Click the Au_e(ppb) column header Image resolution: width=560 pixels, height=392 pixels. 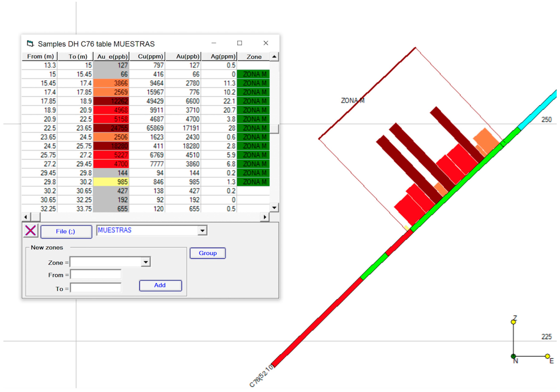click(x=112, y=57)
